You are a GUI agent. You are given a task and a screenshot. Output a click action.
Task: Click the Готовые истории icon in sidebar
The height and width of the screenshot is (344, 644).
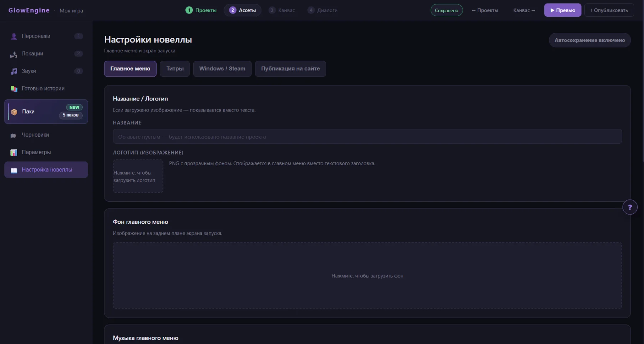coord(14,89)
